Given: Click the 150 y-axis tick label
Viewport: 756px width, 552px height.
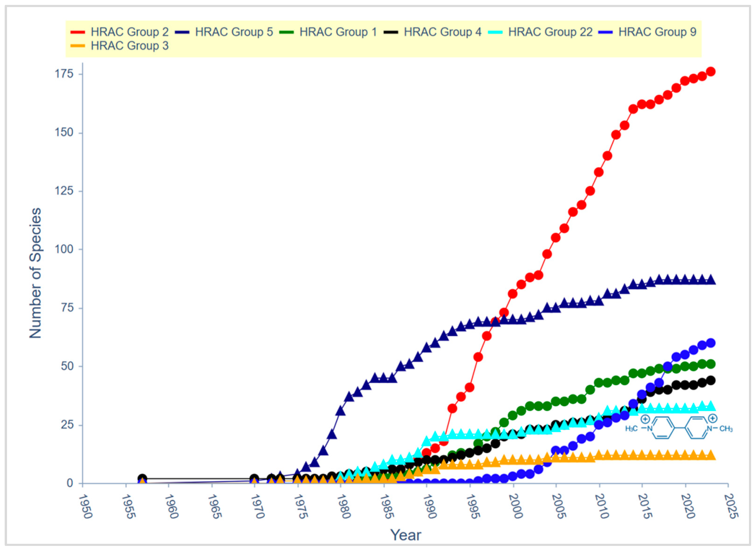Looking at the screenshot, I should 64,132.
